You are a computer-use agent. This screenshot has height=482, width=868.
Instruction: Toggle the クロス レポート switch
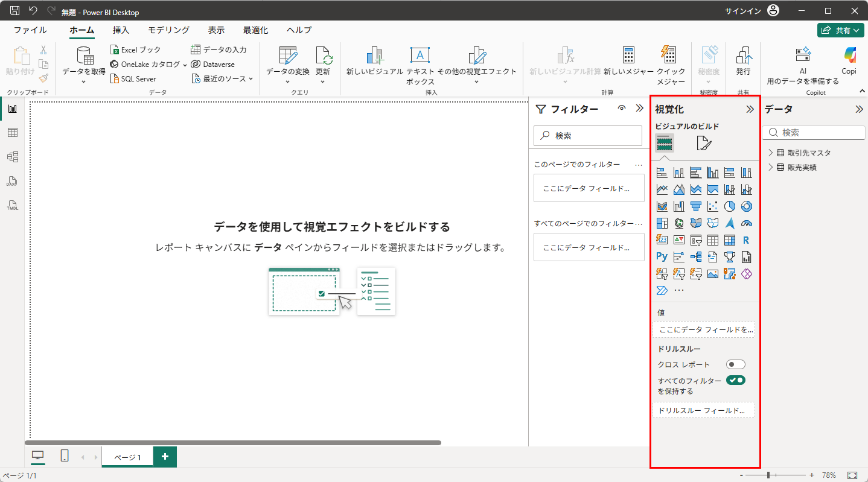pyautogui.click(x=736, y=364)
